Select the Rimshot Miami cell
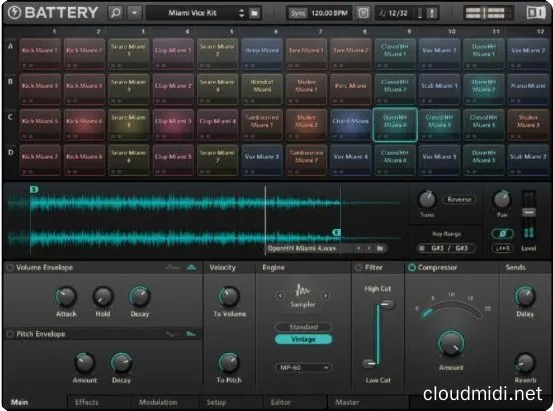The image size is (553, 411). [262, 89]
